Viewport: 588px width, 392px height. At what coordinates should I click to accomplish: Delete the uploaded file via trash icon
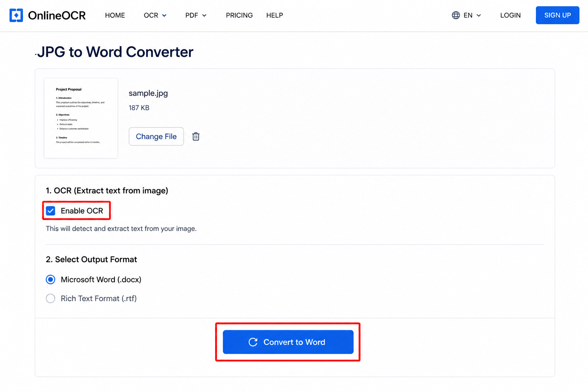[196, 136]
